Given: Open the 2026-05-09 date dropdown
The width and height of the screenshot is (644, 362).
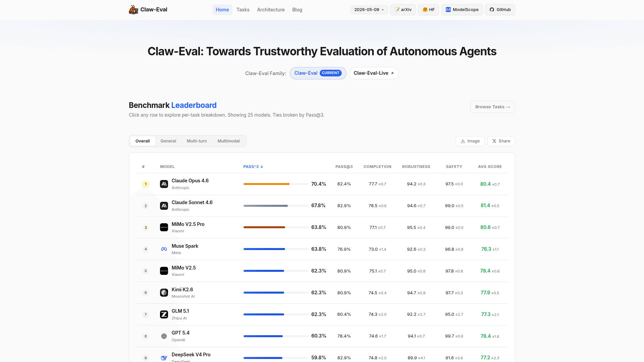Looking at the screenshot, I should pos(369,10).
